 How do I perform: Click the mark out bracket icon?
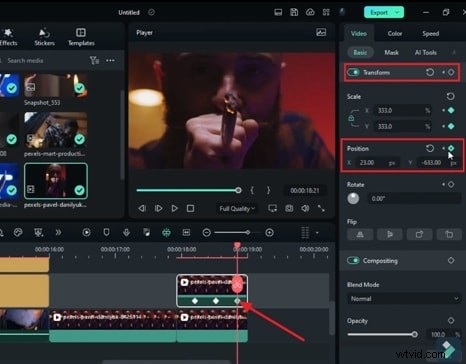coord(268,190)
